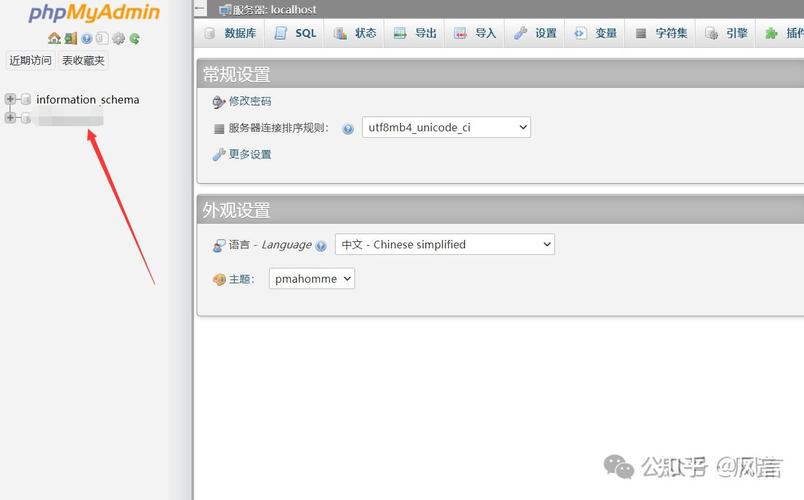
Task: Click help icon next to 服务器连接排序规则
Action: (x=348, y=129)
